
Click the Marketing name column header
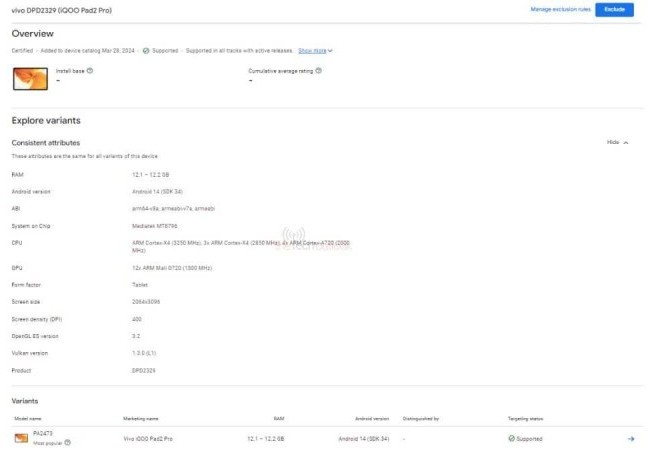[x=141, y=419]
